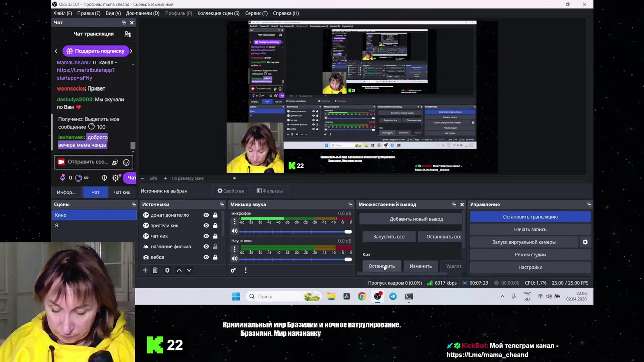Go to previous chat banner with left chevron
The height and width of the screenshot is (362, 644).
pos(56,51)
